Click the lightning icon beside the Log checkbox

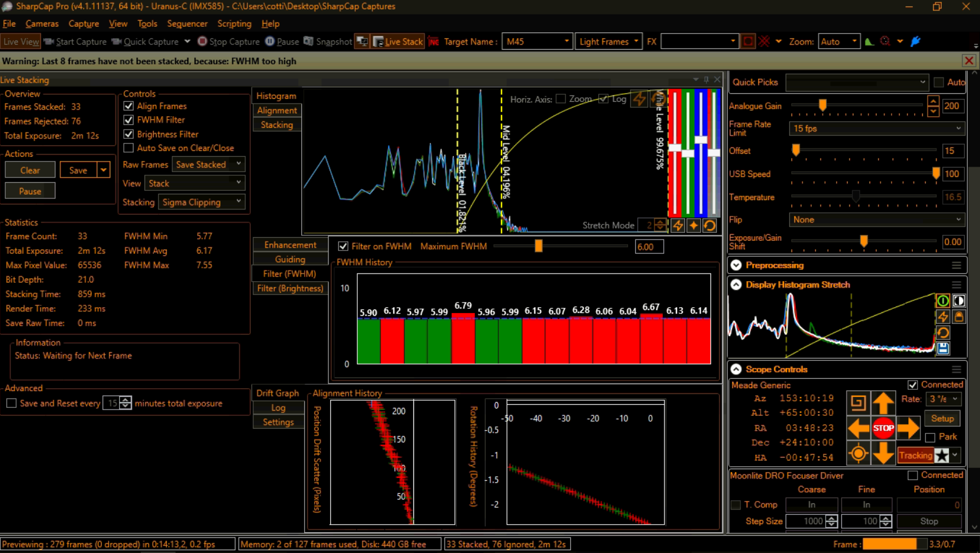tap(639, 99)
